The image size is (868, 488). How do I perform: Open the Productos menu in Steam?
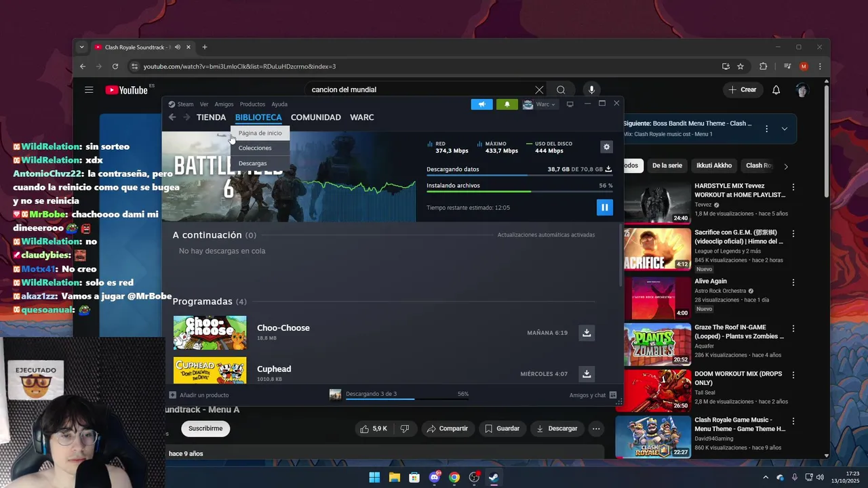(x=252, y=104)
